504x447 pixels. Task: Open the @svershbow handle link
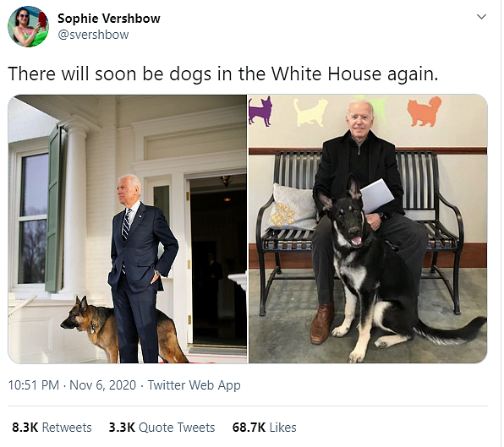point(93,35)
